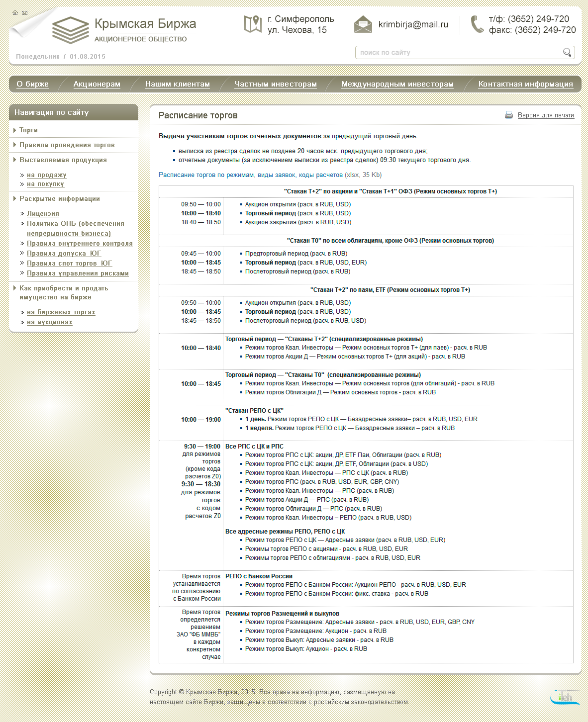Select Контактная информация in top navigation

(525, 84)
